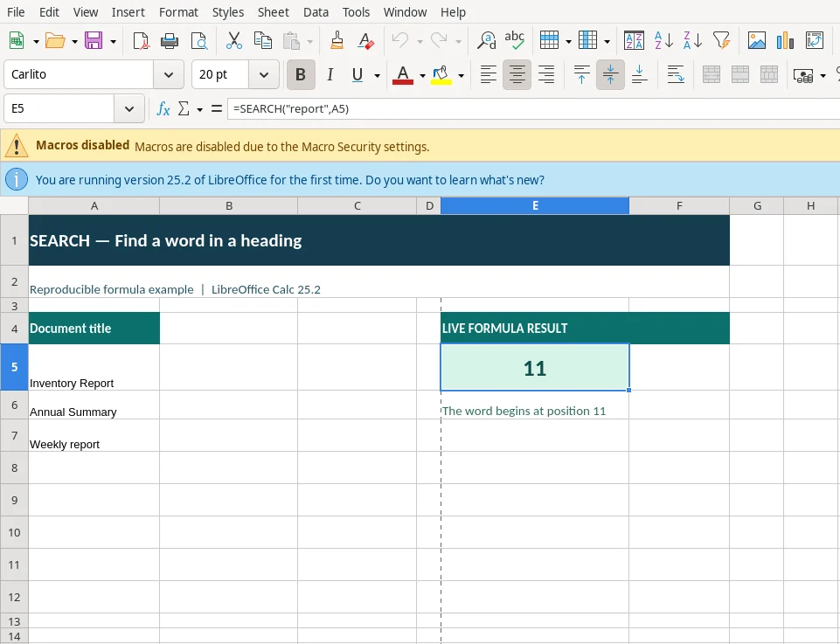Align text right
Screen dimensions: 840x644
tap(546, 75)
